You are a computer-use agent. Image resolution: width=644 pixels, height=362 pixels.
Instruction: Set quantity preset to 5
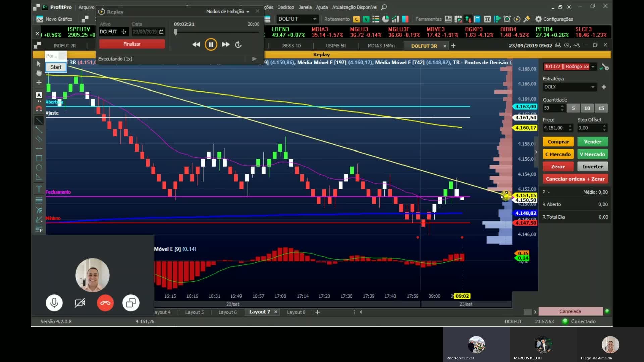(x=573, y=108)
